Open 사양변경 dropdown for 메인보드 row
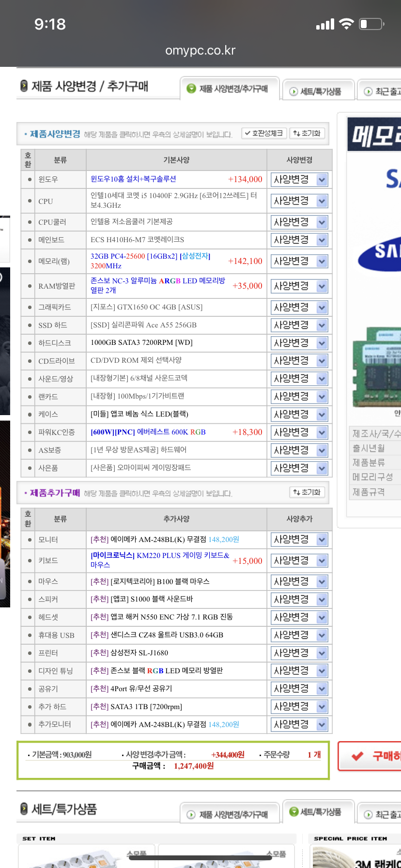This screenshot has width=401, height=868. pyautogui.click(x=299, y=240)
